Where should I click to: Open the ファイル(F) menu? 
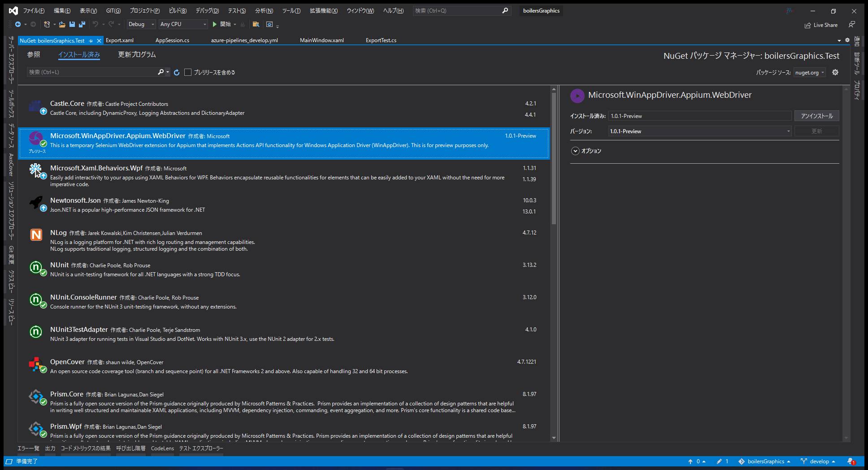[x=34, y=11]
